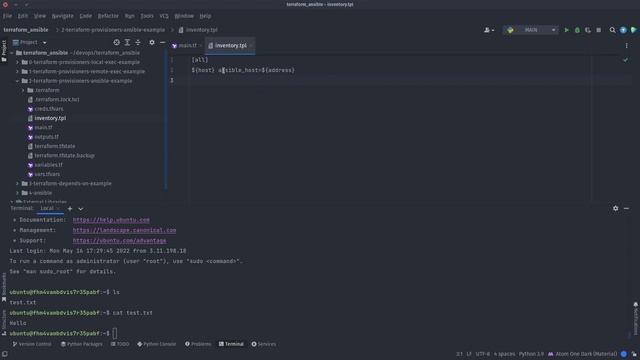Viewport: 640px width, 360px height.
Task: Open Python Console tool window
Action: [x=156, y=344]
